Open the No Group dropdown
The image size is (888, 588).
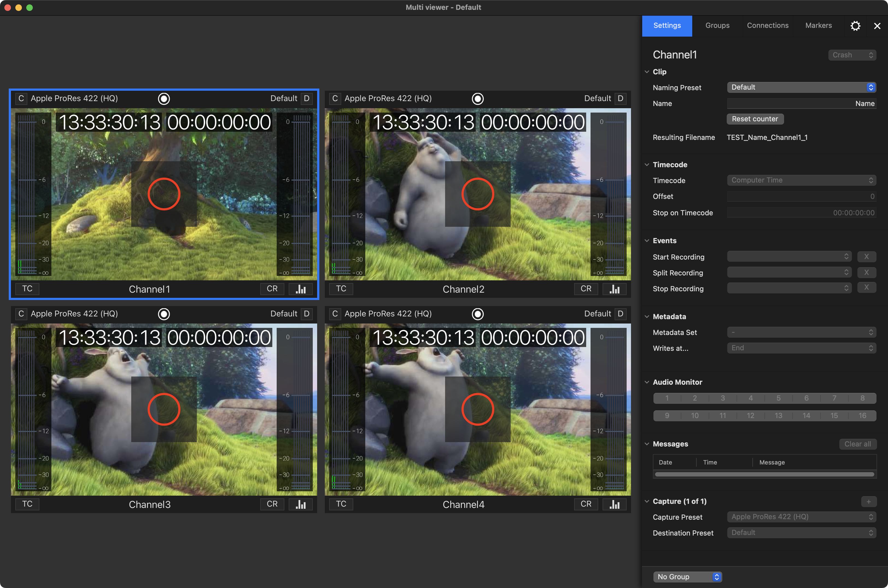(x=687, y=577)
